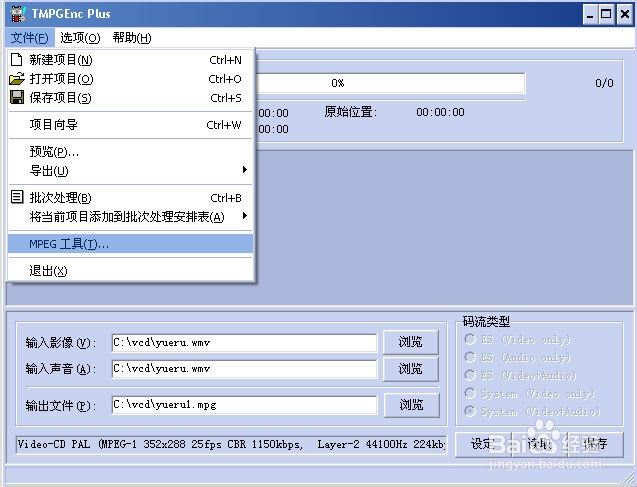Open 批次处理(B) menu entry
Screen dimensions: 637x487
coord(130,198)
